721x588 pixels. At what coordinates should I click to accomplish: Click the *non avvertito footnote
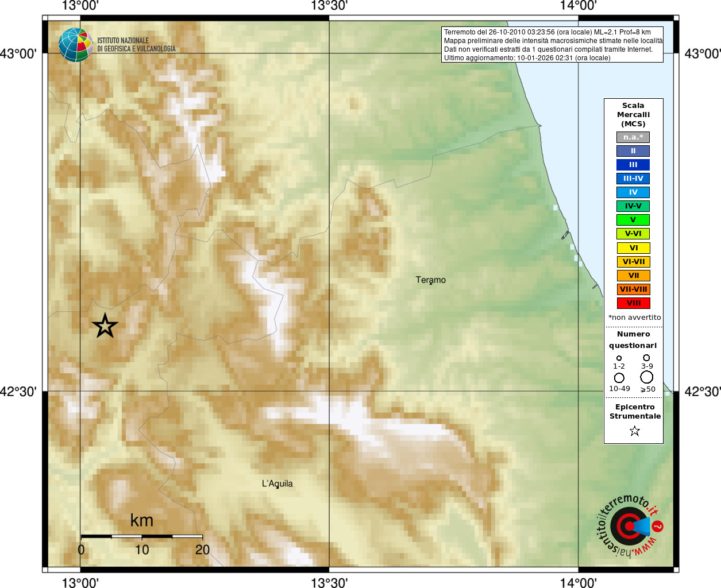(635, 318)
